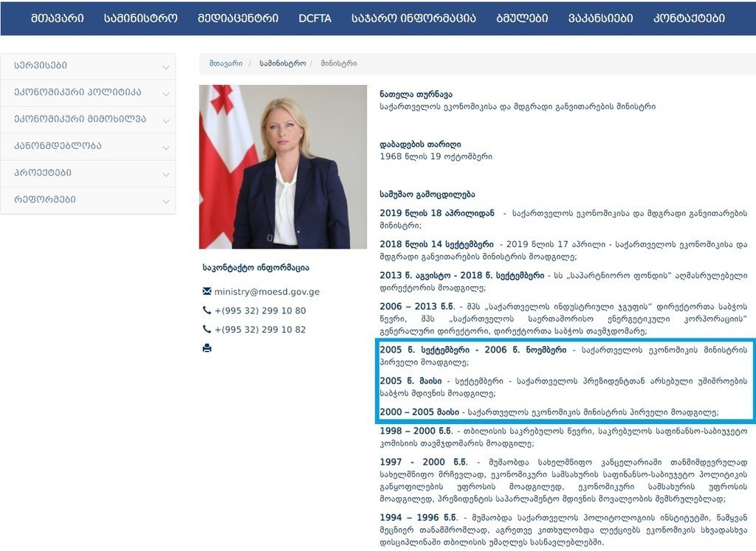Click the სამინისტრო breadcrumb link

[283, 63]
